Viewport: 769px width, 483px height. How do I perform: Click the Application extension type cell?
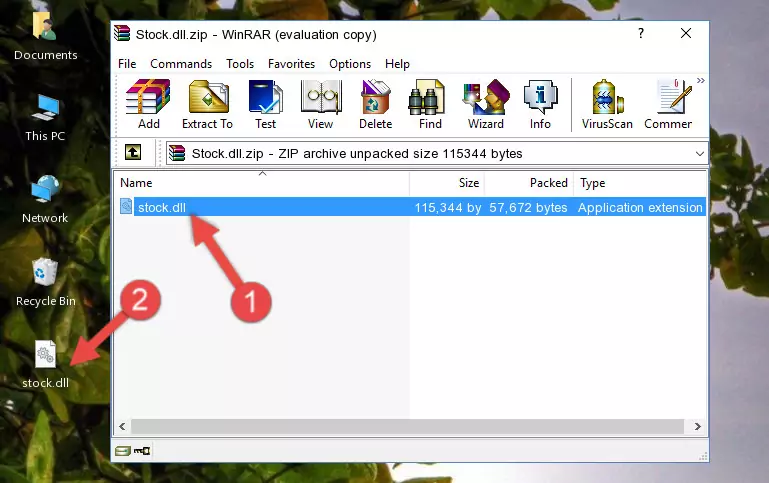[x=640, y=207]
